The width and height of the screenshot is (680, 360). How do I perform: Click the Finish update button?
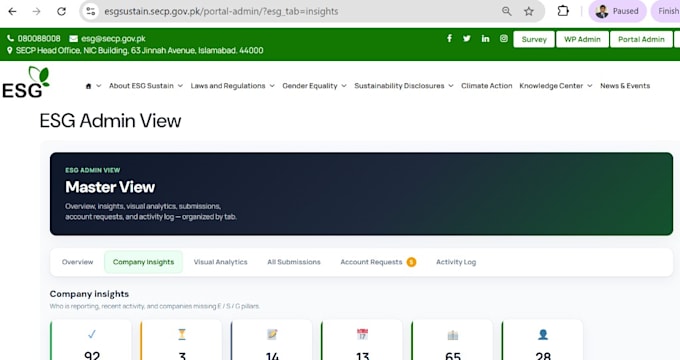[666, 11]
